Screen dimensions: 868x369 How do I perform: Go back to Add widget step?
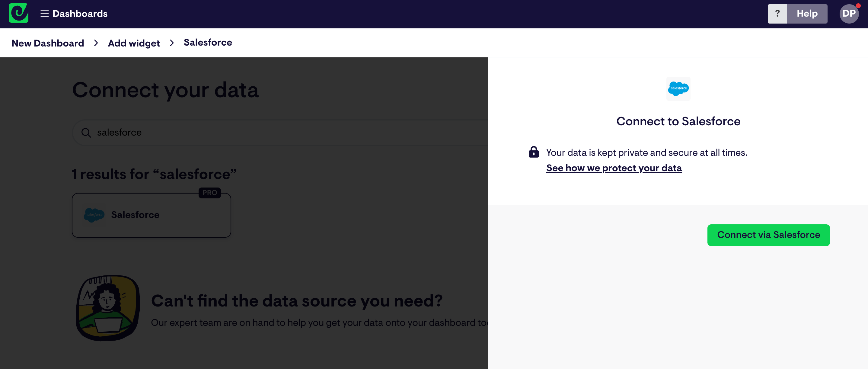(x=133, y=43)
